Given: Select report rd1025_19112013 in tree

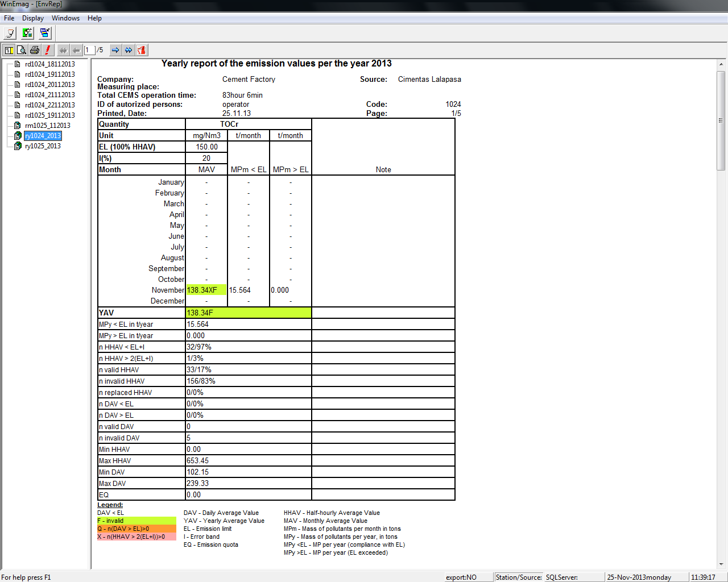Looking at the screenshot, I should (x=50, y=115).
